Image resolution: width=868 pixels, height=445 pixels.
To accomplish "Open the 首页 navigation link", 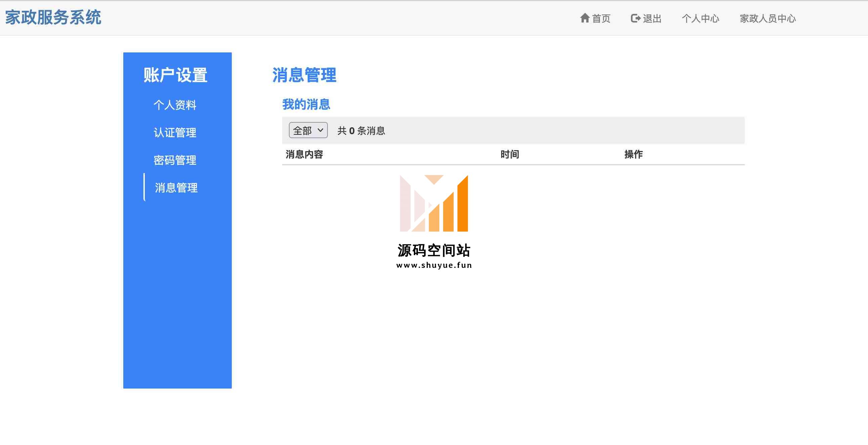I will point(595,18).
